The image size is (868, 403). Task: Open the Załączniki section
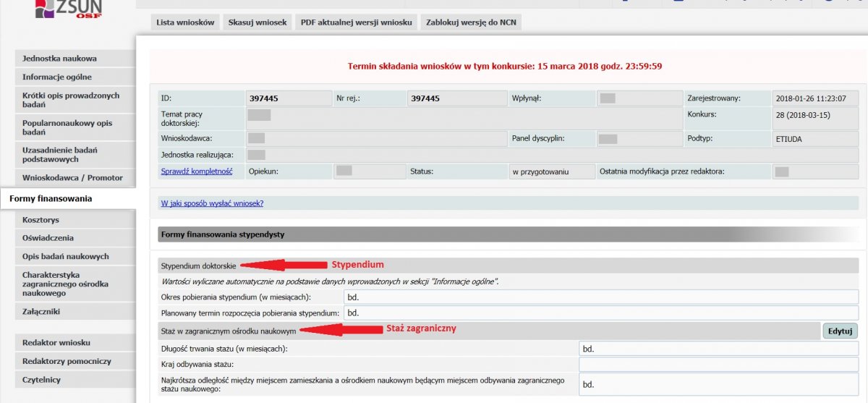pyautogui.click(x=41, y=312)
